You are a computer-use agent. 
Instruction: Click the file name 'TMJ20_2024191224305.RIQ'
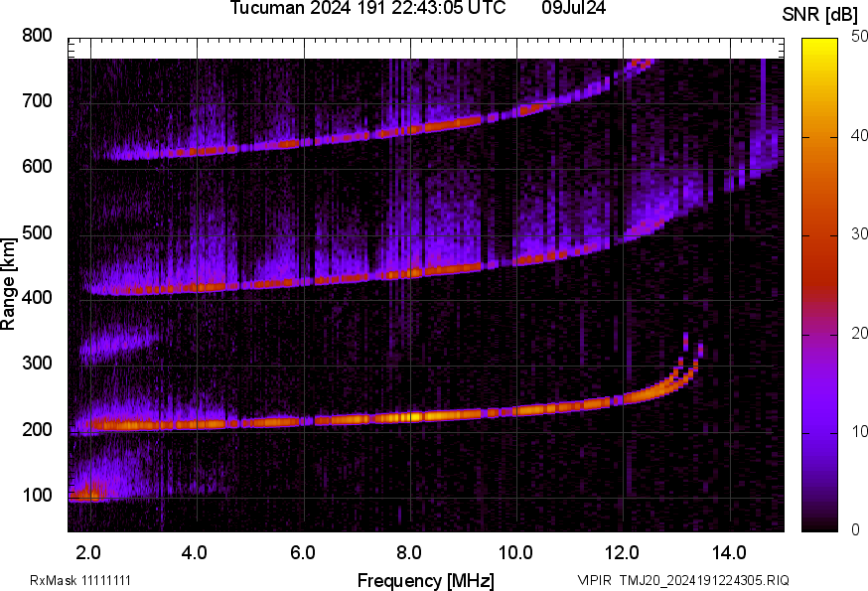pyautogui.click(x=704, y=580)
